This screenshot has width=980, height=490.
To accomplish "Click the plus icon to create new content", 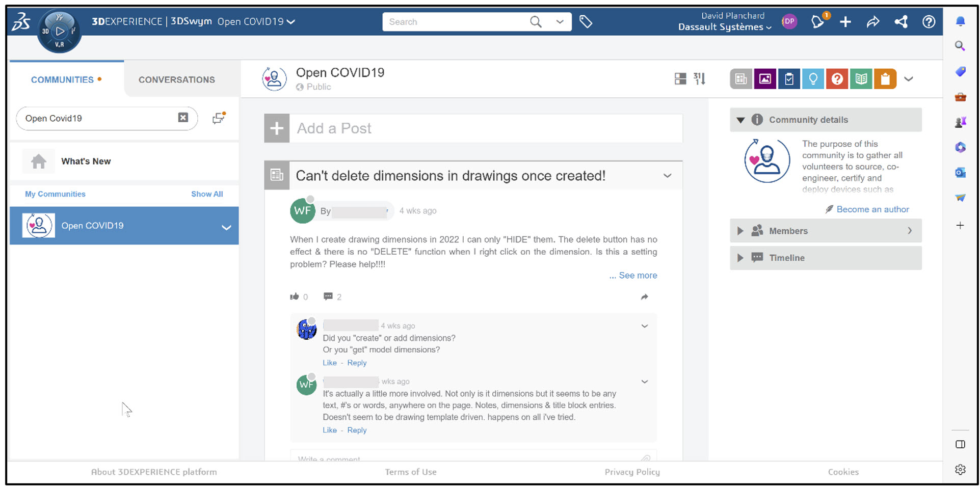I will click(845, 21).
